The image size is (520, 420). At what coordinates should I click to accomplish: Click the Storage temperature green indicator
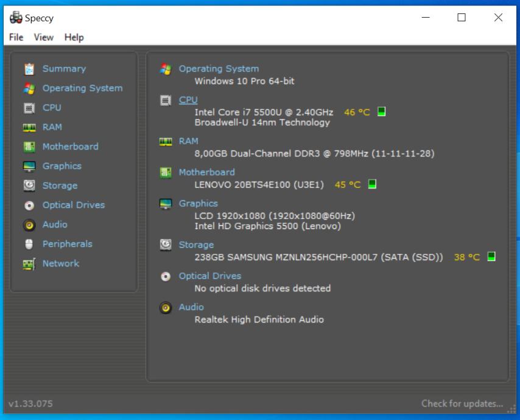click(491, 257)
